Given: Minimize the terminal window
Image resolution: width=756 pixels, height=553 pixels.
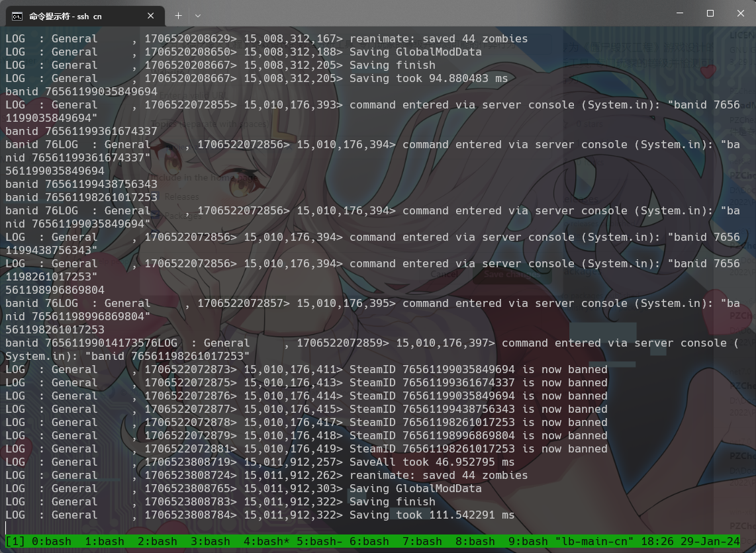Looking at the screenshot, I should click(x=680, y=13).
